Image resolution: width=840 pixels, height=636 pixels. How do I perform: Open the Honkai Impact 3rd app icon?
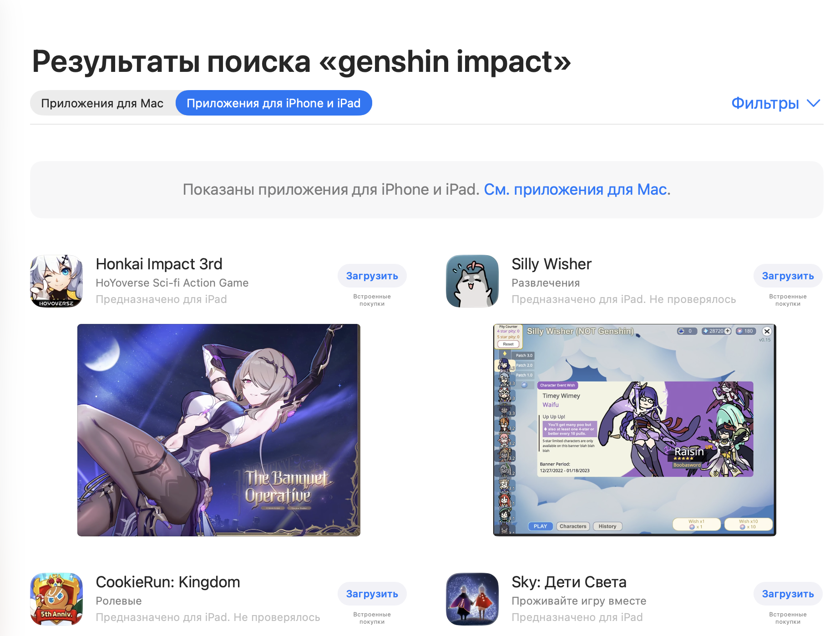point(56,281)
